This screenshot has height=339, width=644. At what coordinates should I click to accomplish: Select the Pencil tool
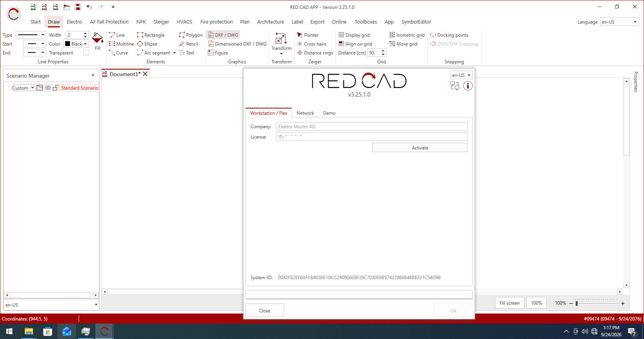point(188,44)
